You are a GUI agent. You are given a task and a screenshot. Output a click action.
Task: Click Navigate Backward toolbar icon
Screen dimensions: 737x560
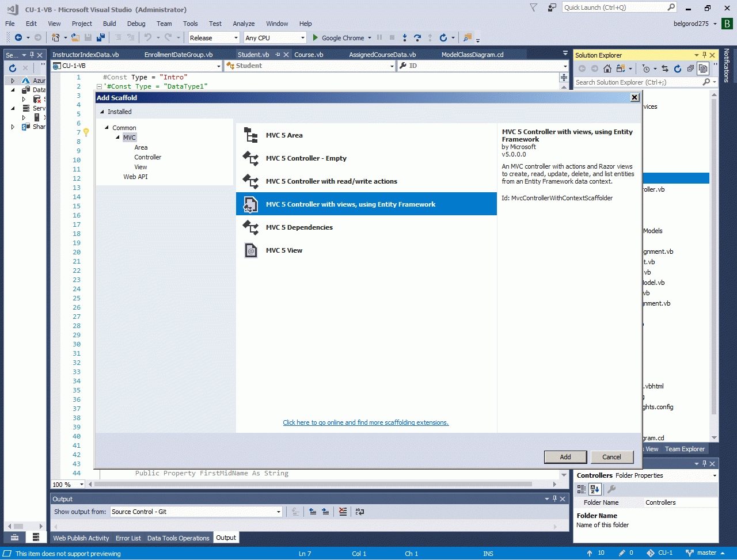[x=18, y=38]
